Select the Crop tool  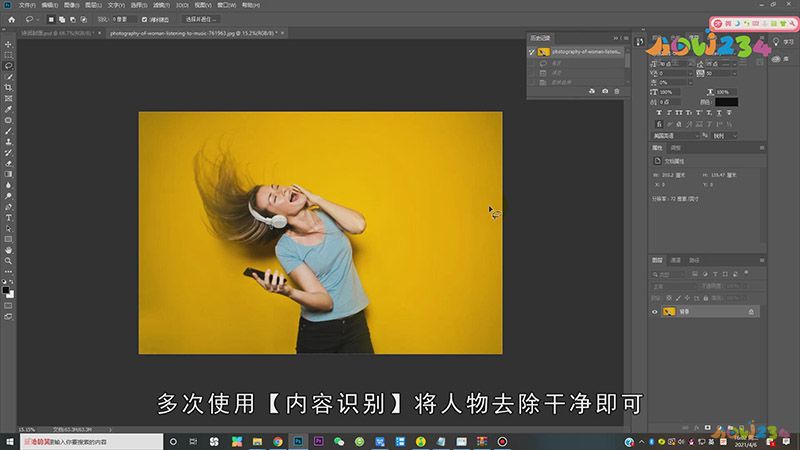click(8, 88)
